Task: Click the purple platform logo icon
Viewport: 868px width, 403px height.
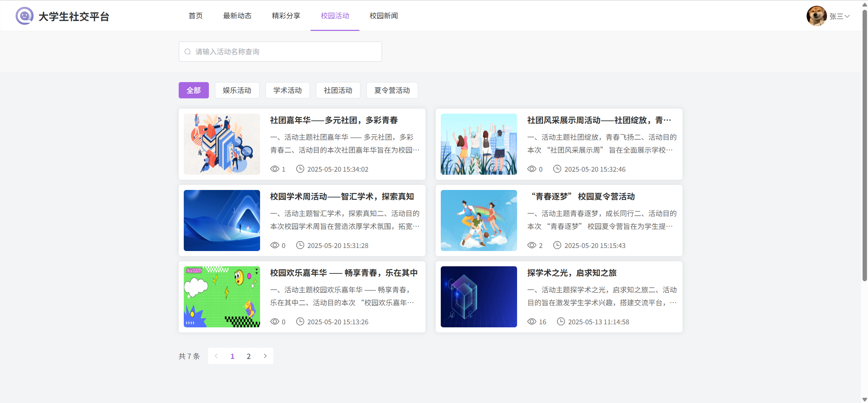Action: (x=24, y=16)
